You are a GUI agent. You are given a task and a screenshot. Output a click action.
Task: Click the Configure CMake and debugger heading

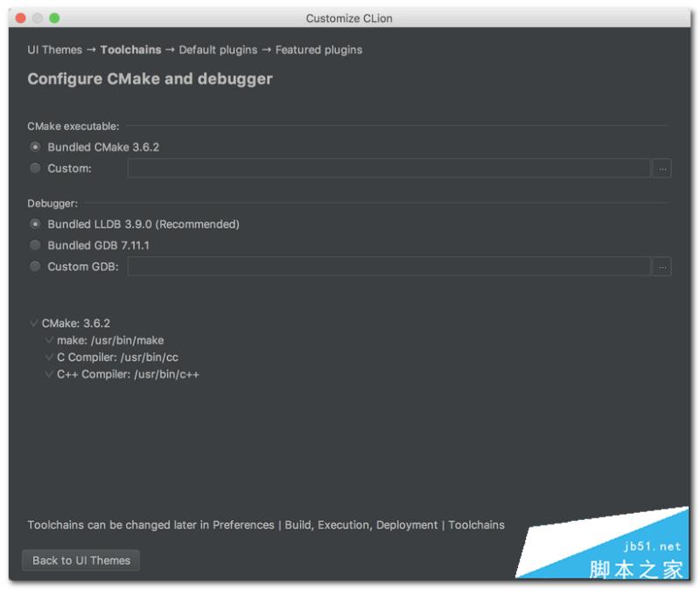(150, 79)
